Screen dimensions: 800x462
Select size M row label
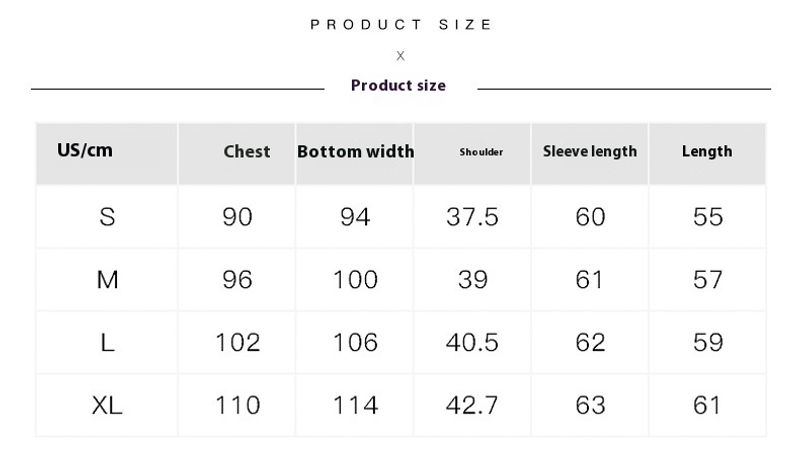click(x=107, y=280)
